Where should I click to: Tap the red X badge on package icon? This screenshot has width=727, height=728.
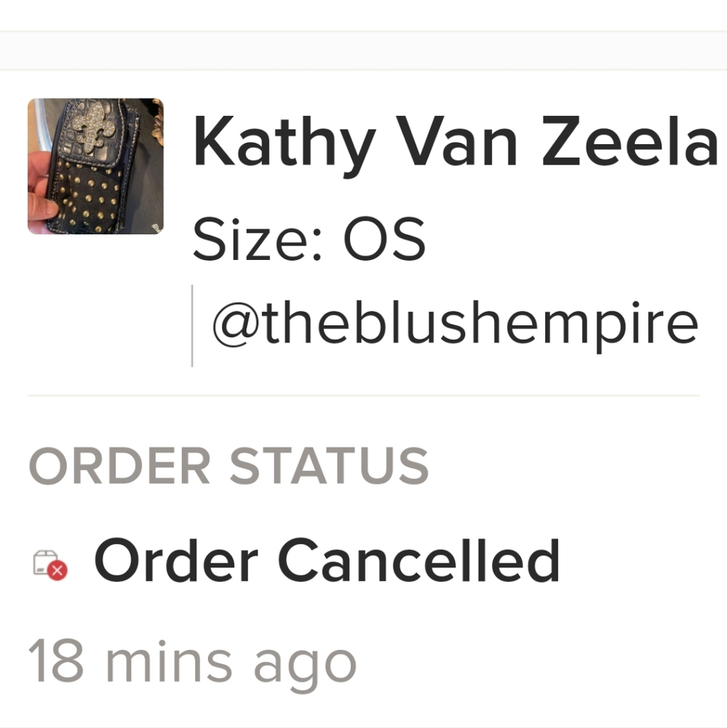(x=58, y=570)
